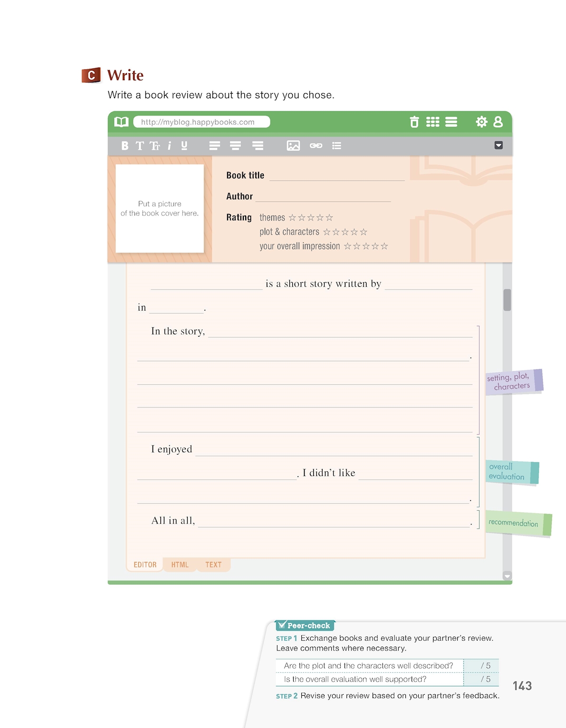Switch to the HTML tab
Screen dimensions: 566x728
click(180, 565)
